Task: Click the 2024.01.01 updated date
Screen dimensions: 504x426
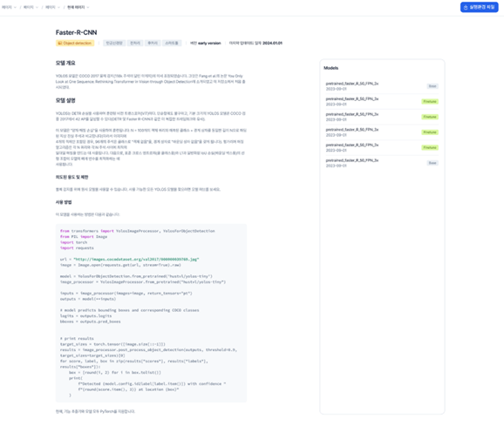Action: [x=272, y=43]
